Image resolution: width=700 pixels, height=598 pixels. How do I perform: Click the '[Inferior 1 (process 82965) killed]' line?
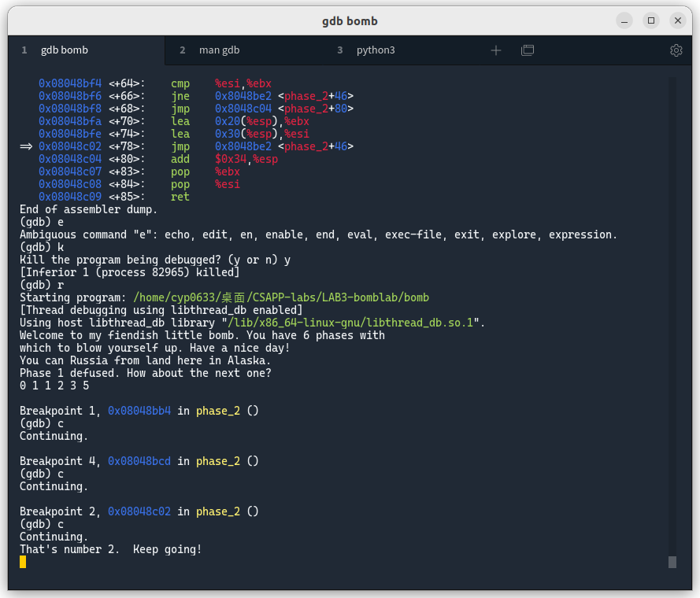[x=129, y=272]
